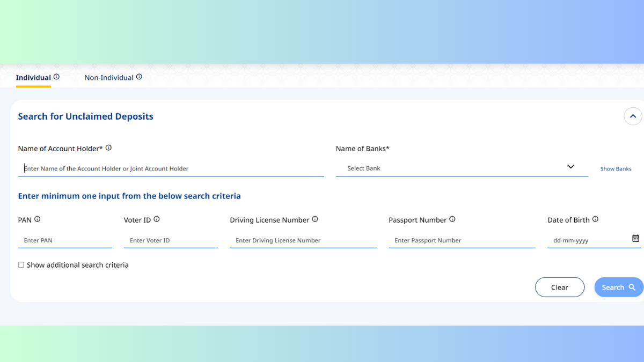Focus the account holder name field

(x=171, y=168)
